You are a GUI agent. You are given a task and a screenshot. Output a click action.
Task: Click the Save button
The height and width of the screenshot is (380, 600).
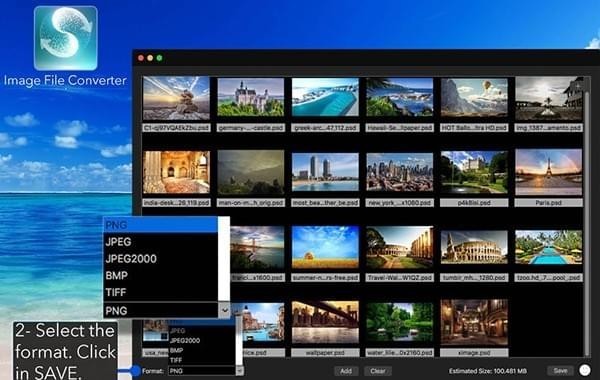click(x=560, y=370)
